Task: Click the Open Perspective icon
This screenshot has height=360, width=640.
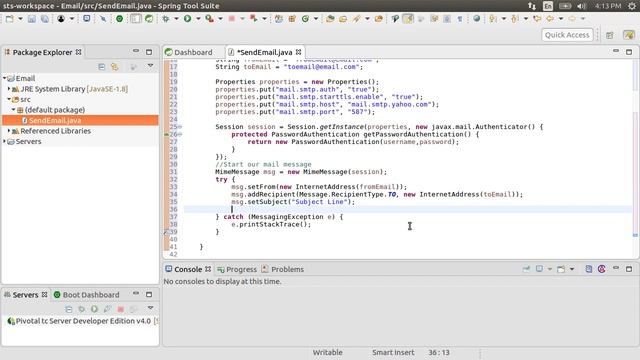Action: pyautogui.click(x=610, y=35)
